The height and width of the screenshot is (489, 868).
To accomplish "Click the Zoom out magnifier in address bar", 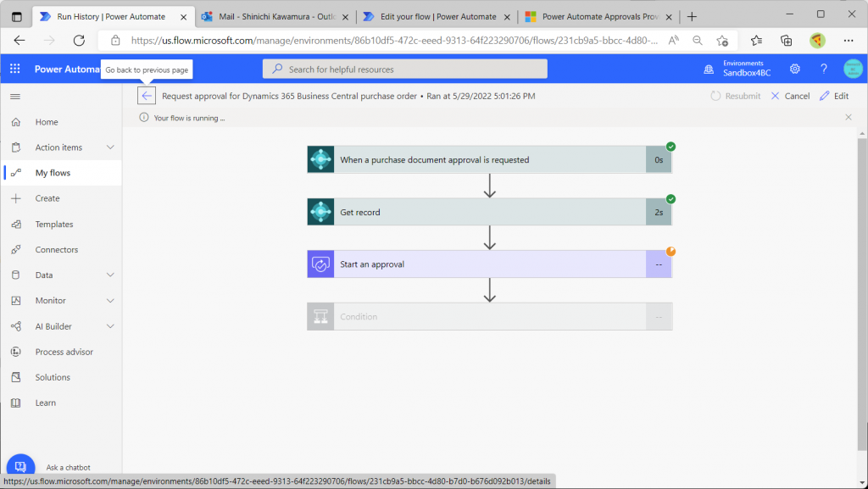I will pos(698,41).
